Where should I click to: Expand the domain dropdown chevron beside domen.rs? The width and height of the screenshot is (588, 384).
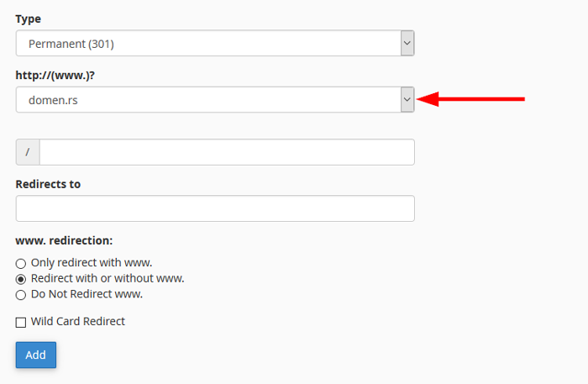[x=407, y=99]
